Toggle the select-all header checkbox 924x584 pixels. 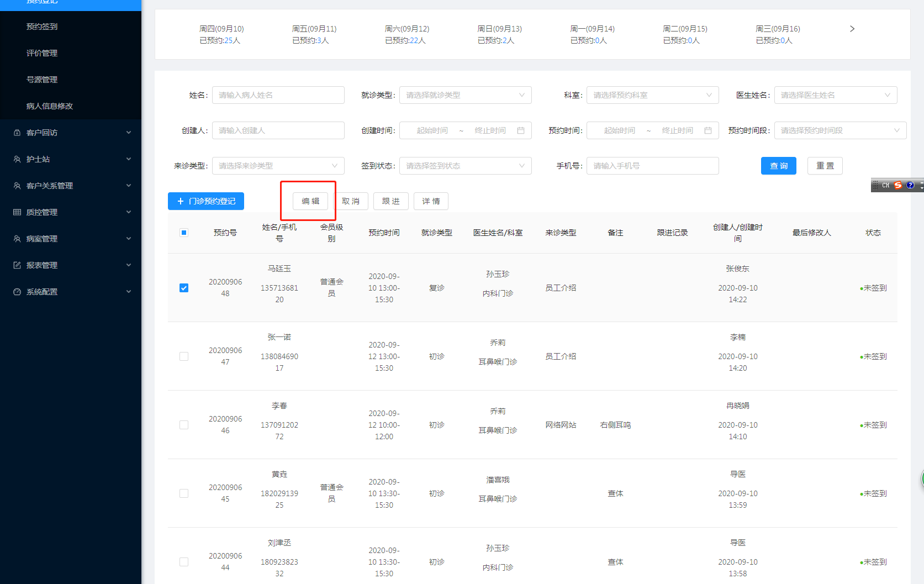pyautogui.click(x=184, y=233)
